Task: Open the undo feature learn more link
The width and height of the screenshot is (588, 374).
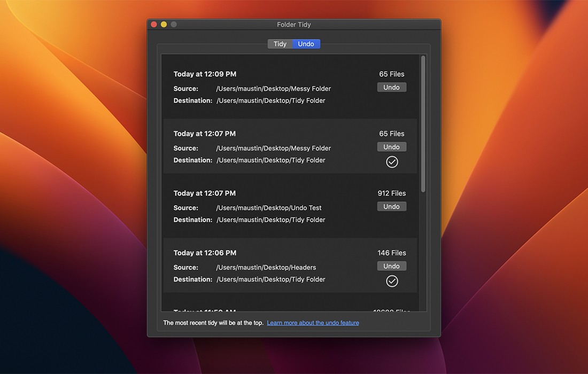Action: click(313, 323)
